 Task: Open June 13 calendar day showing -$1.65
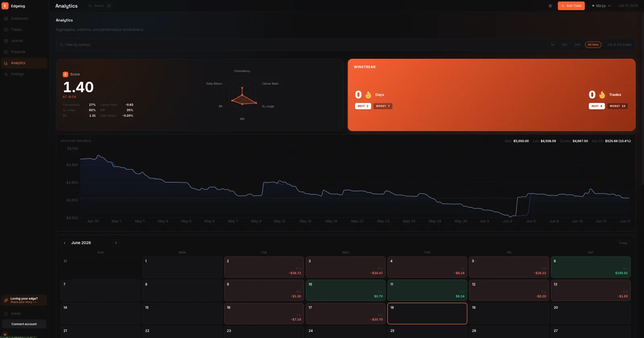[x=591, y=290]
